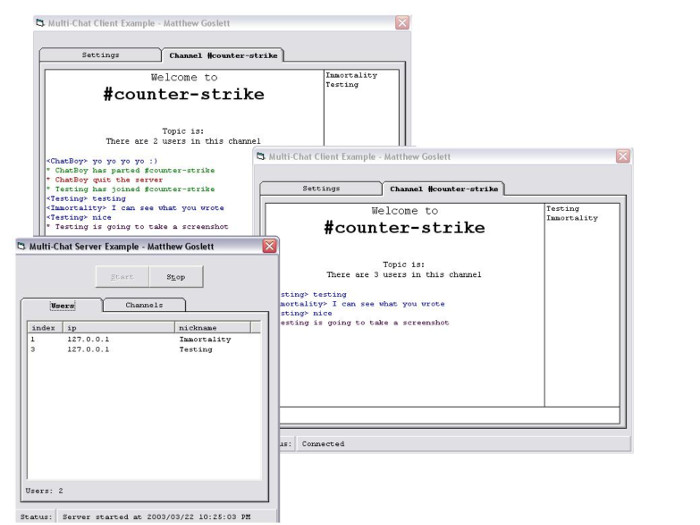700x525 pixels.
Task: Select the Channel #counter-strike tab in the front client
Action: pos(443,188)
